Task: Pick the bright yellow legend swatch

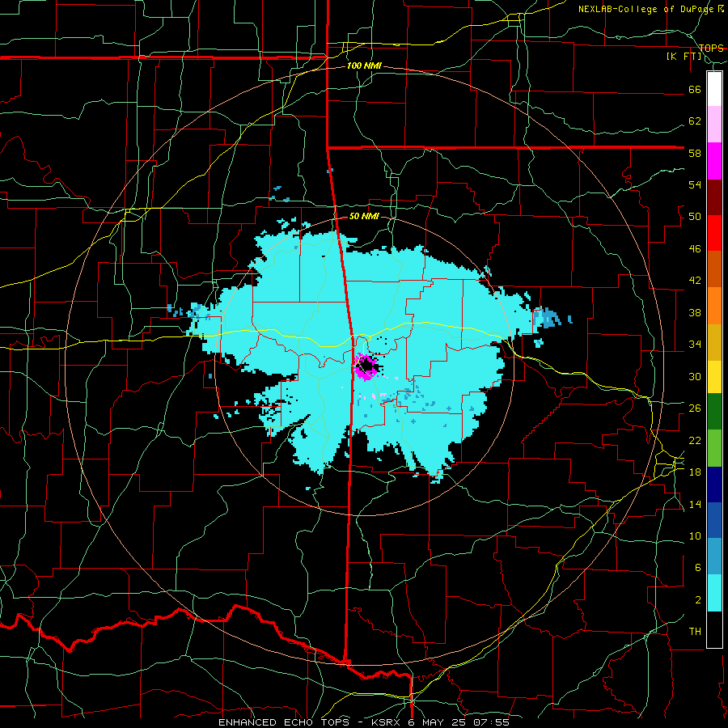Action: (x=714, y=377)
